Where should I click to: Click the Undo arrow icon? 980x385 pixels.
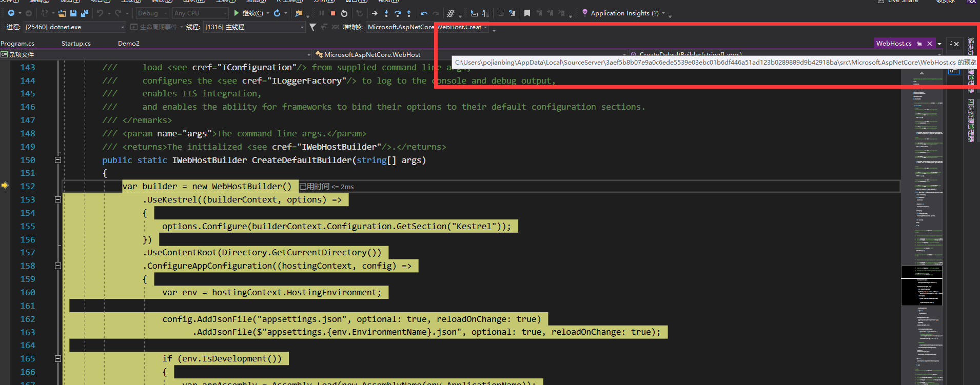click(x=100, y=13)
